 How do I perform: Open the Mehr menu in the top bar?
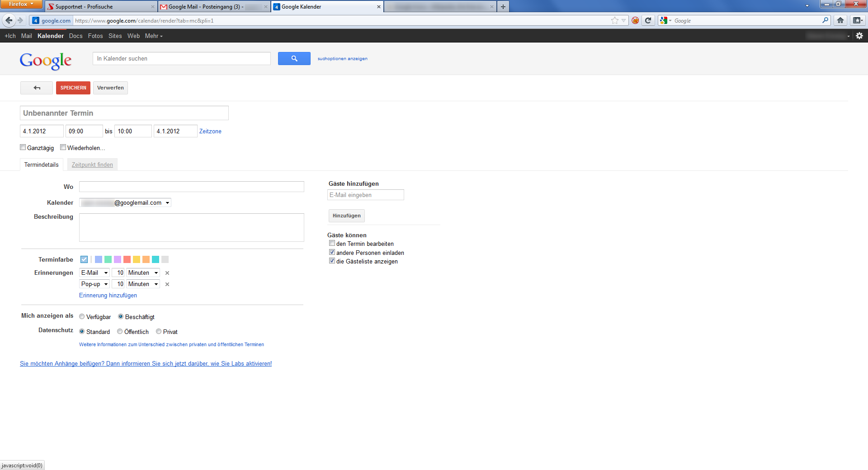153,36
